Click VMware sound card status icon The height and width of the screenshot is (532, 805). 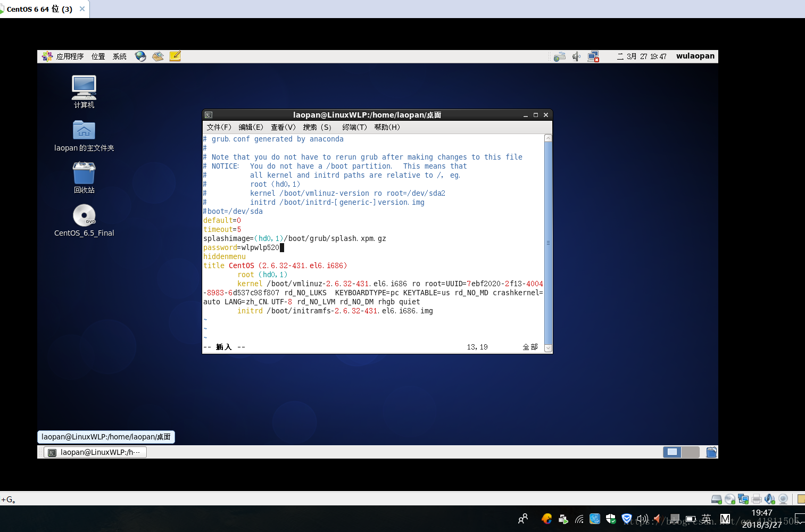(770, 499)
